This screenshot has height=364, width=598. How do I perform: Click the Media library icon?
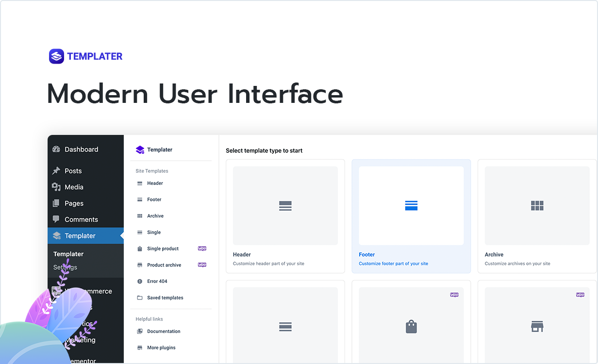[56, 187]
